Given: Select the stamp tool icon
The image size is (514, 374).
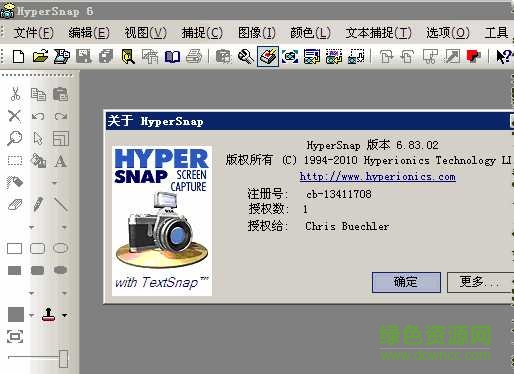Looking at the screenshot, I should coord(49,314).
